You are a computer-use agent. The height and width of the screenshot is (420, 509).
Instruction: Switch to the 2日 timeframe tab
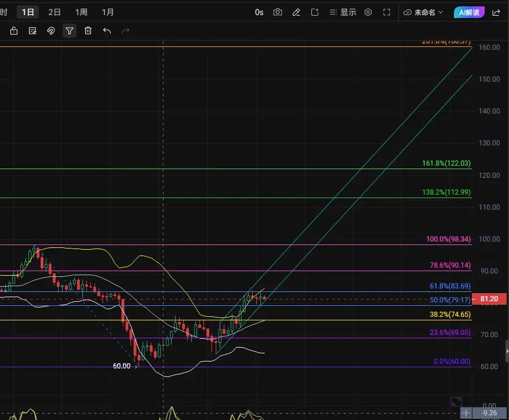coord(54,12)
